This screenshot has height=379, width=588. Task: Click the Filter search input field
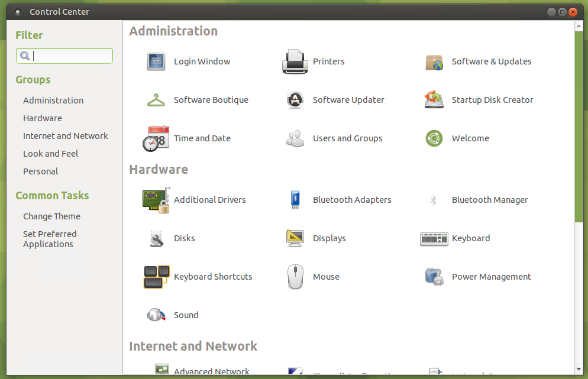point(64,56)
